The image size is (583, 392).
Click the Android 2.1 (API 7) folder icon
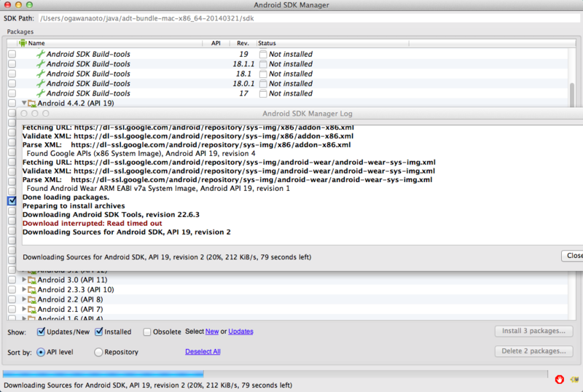pyautogui.click(x=32, y=310)
